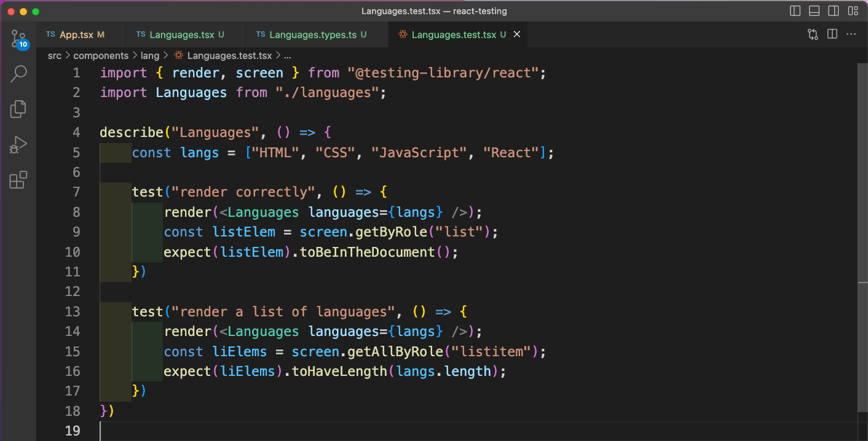This screenshot has height=441, width=868.
Task: Open source control changes with the compare icon
Action: coord(812,34)
